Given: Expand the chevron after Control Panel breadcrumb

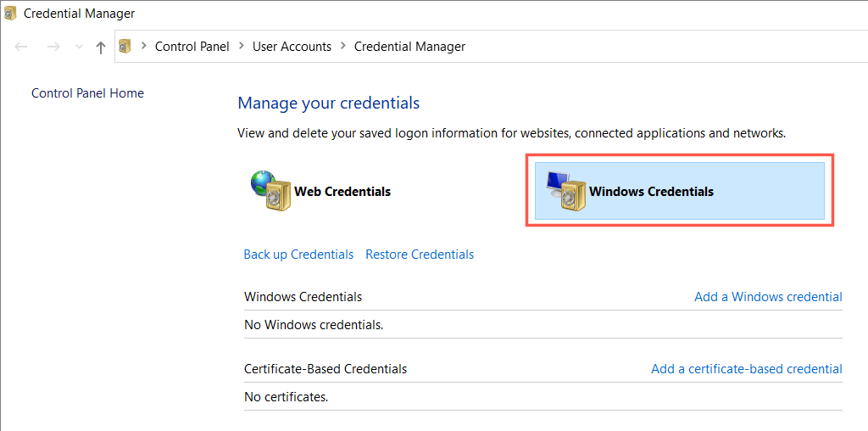Looking at the screenshot, I should (242, 47).
